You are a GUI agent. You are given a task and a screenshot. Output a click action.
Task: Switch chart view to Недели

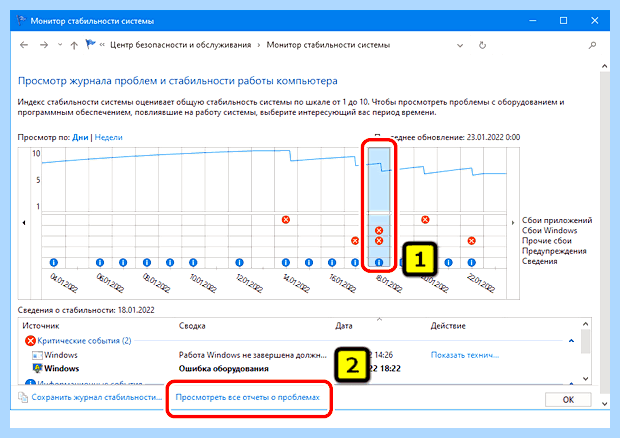(x=108, y=137)
